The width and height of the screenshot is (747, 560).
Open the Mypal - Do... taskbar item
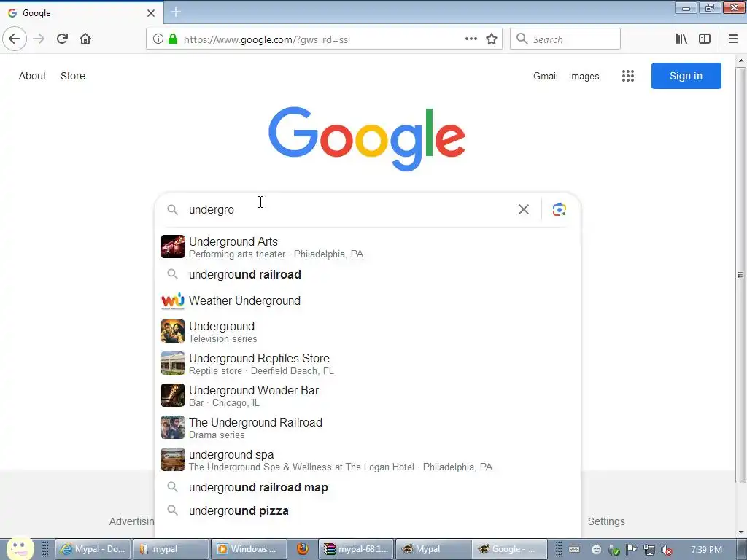click(93, 549)
